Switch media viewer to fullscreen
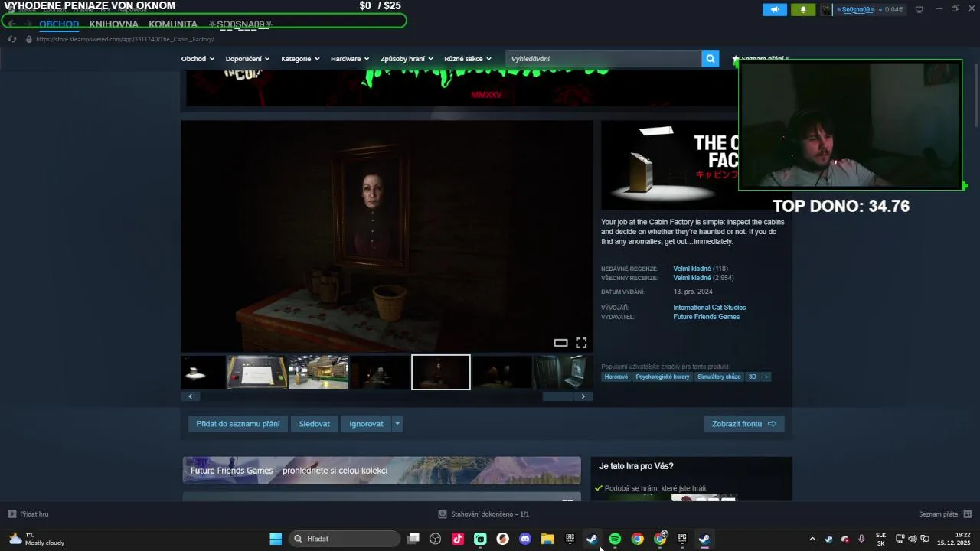980x551 pixels. pyautogui.click(x=581, y=343)
